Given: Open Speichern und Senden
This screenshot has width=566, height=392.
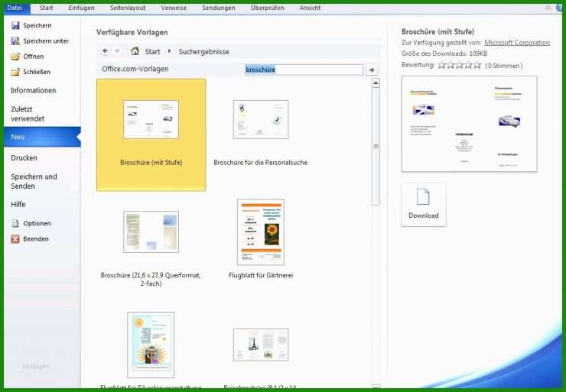Looking at the screenshot, I should pos(34,181).
